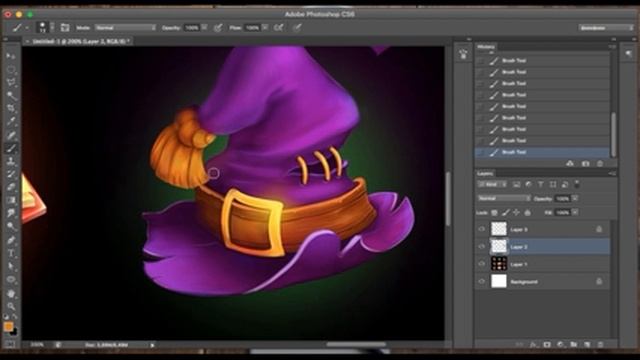640x360 pixels.
Task: Create new document from current state
Action: [570, 164]
